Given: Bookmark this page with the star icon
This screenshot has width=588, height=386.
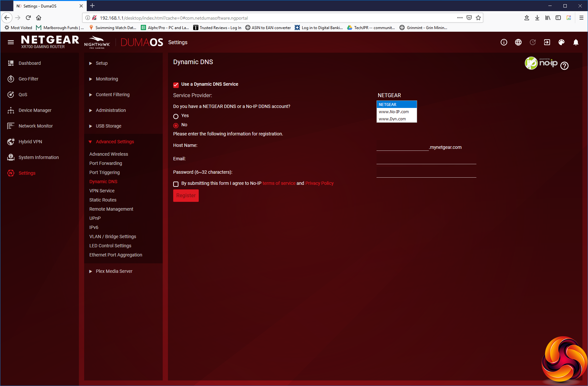Looking at the screenshot, I should 478,18.
